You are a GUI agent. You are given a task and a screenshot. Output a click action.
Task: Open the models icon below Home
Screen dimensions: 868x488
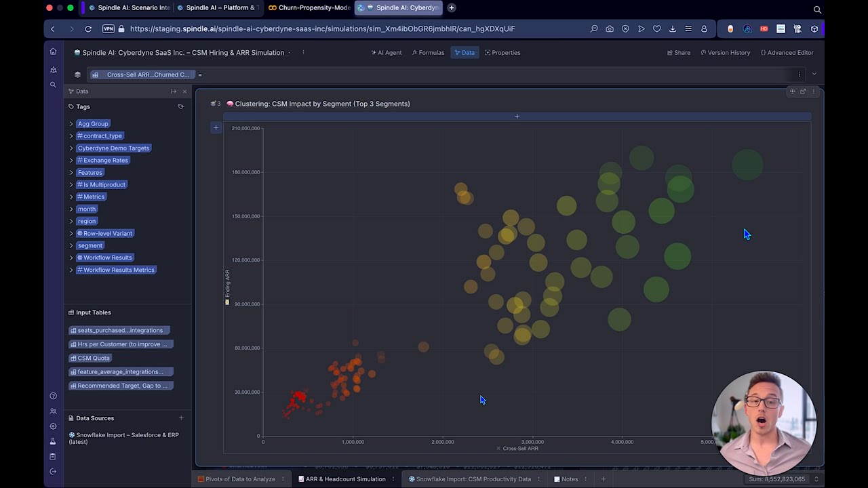[53, 70]
